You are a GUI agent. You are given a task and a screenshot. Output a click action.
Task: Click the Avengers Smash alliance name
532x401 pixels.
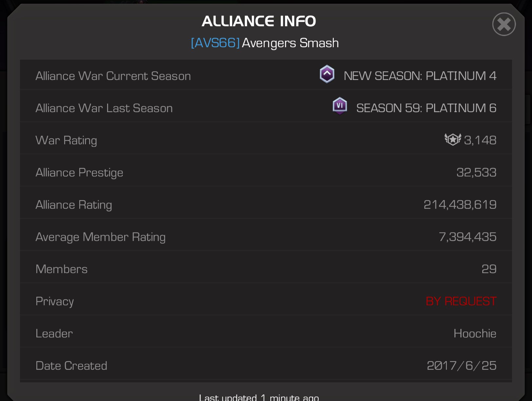pos(290,43)
